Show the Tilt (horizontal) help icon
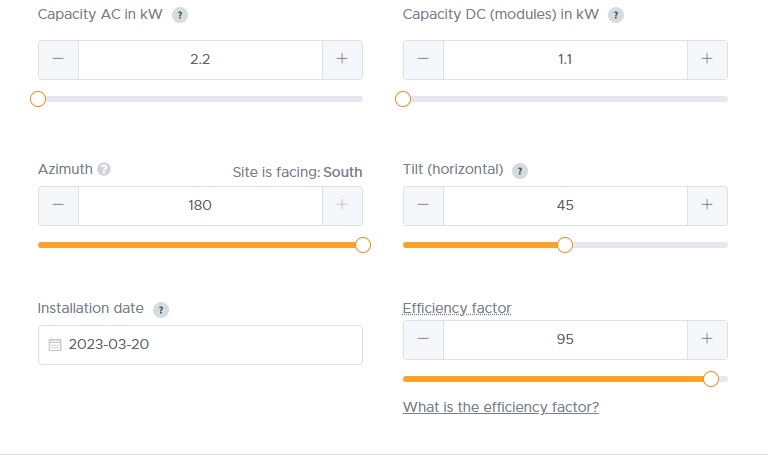The width and height of the screenshot is (768, 465). (520, 171)
